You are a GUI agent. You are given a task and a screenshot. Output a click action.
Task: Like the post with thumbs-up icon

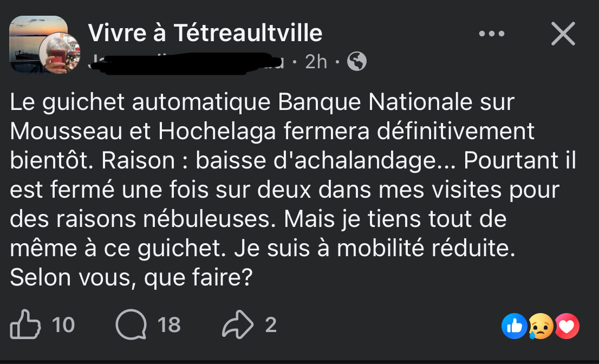25,325
